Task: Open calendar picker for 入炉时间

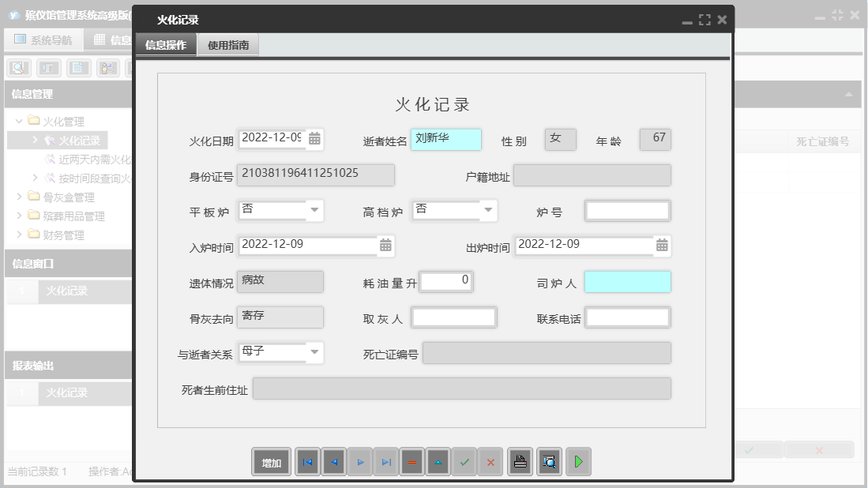Action: (385, 246)
